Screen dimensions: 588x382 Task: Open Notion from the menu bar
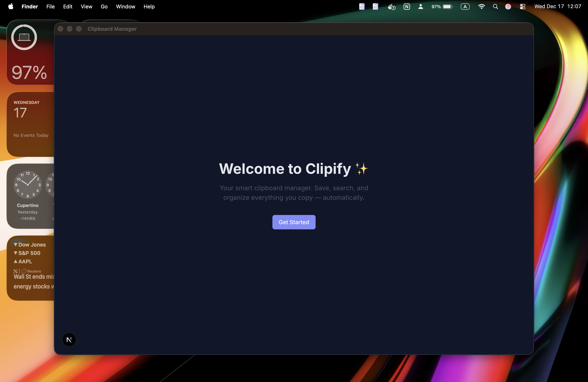click(x=407, y=7)
